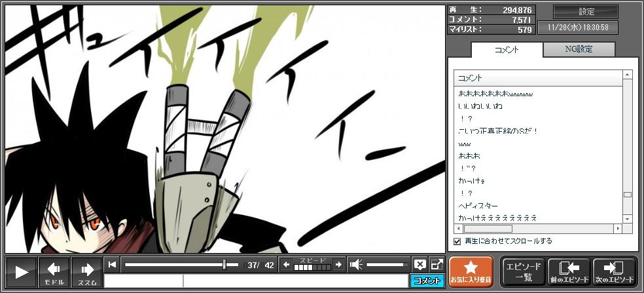This screenshot has width=644, height=293.
Task: Go to next episode 次のエピソード
Action: [x=614, y=272]
